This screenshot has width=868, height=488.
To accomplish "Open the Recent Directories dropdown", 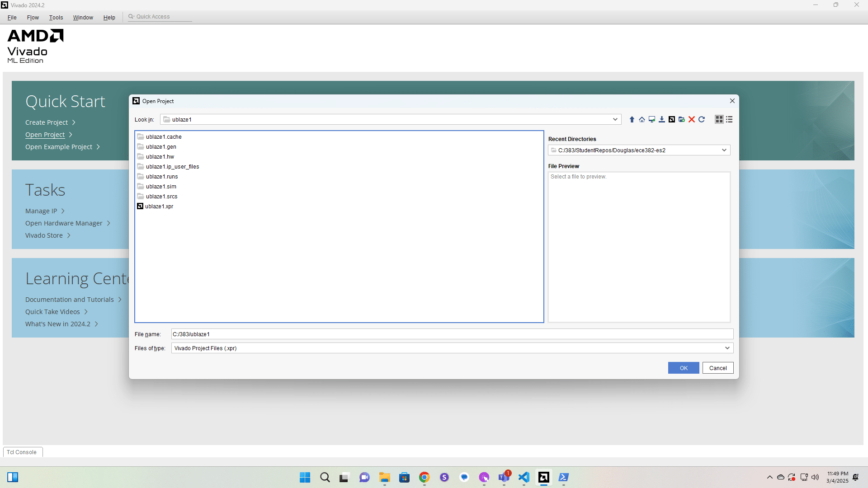I will [x=724, y=150].
